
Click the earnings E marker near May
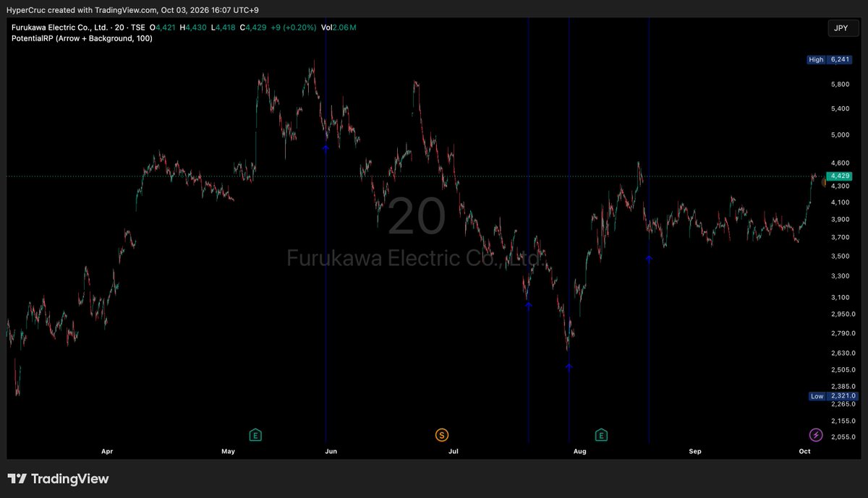255,434
